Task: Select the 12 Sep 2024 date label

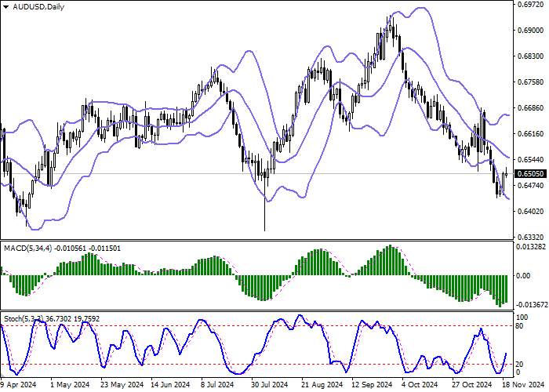Action: [x=372, y=385]
